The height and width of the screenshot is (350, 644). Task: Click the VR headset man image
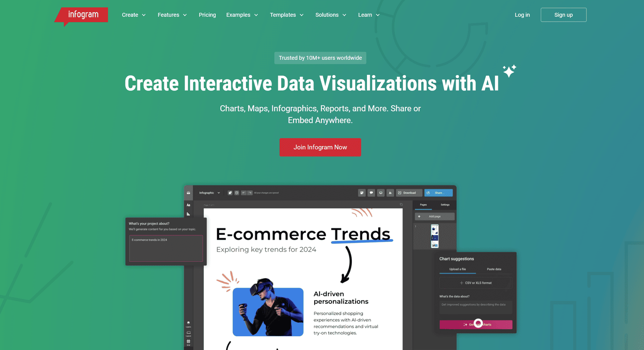(268, 308)
